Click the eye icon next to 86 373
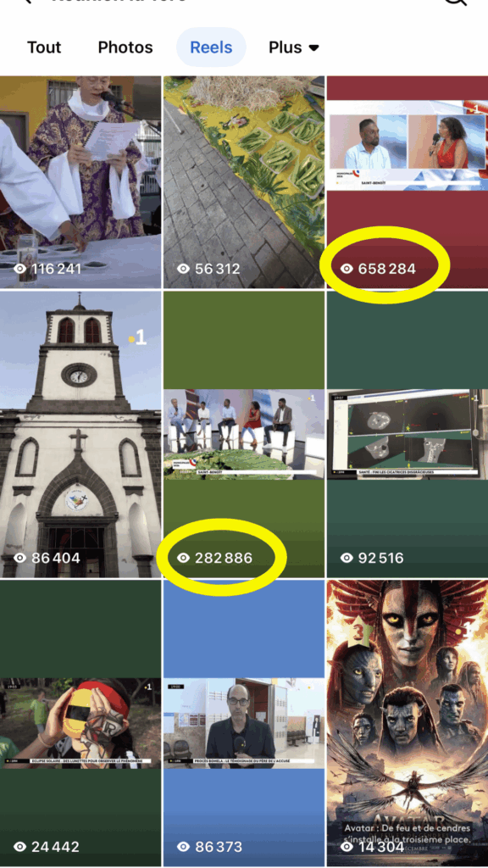This screenshot has width=488, height=868. click(184, 847)
